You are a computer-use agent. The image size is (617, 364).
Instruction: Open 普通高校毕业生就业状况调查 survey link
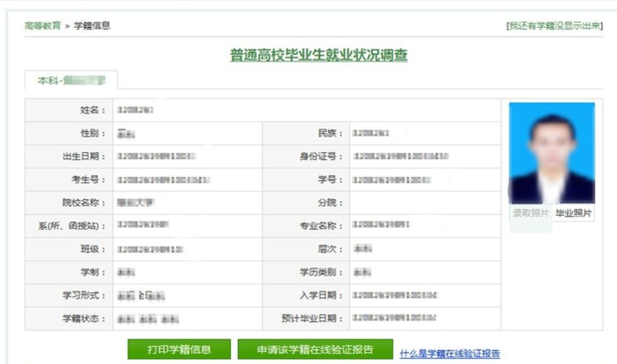coord(318,55)
